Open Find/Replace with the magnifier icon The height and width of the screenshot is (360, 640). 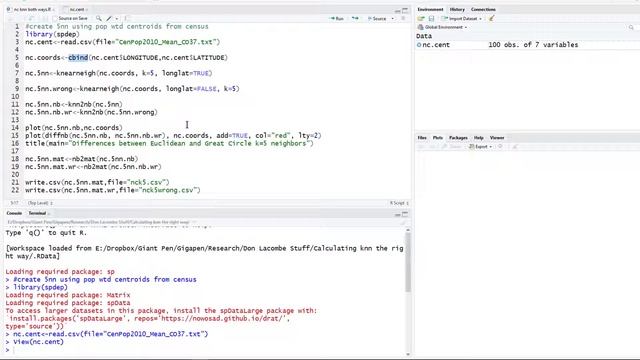click(99, 18)
